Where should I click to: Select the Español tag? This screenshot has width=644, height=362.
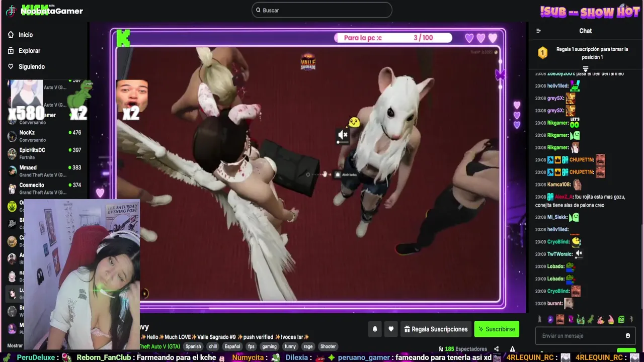tap(232, 346)
